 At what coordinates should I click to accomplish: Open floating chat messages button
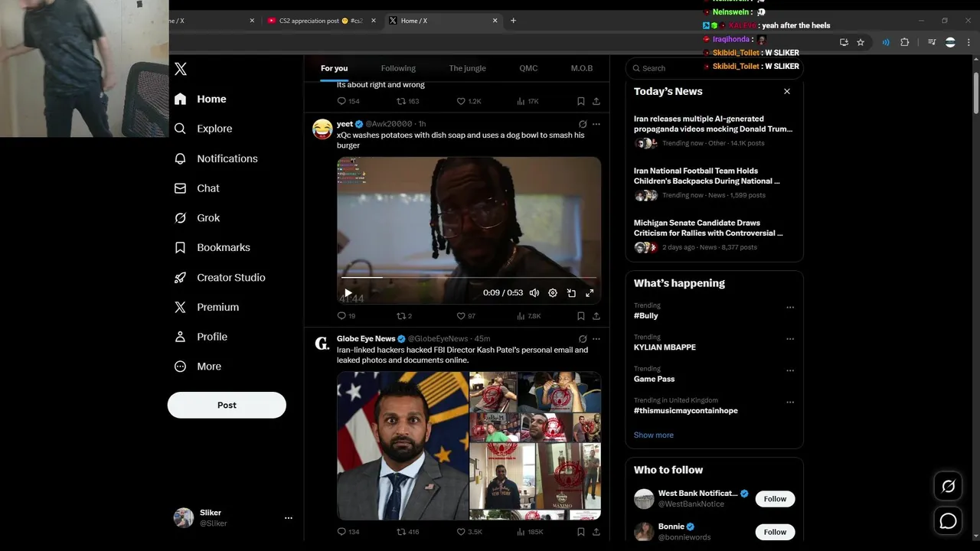pos(948,521)
